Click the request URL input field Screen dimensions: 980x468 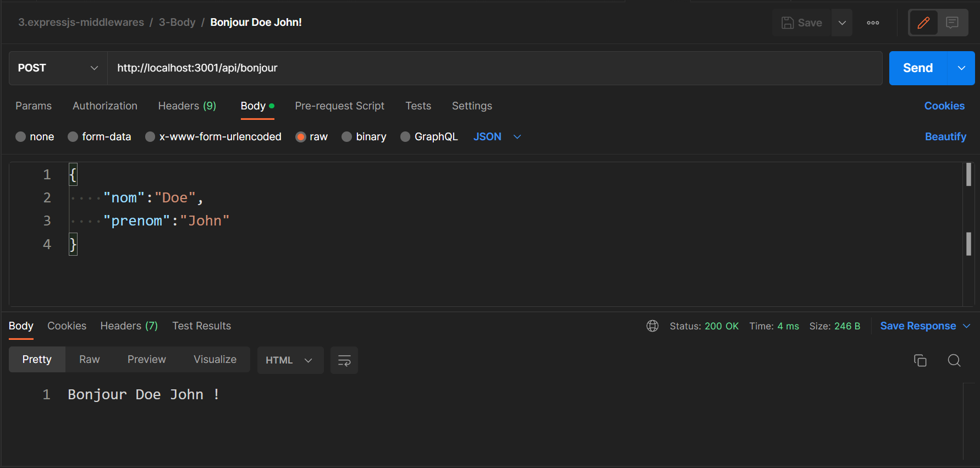(494, 68)
